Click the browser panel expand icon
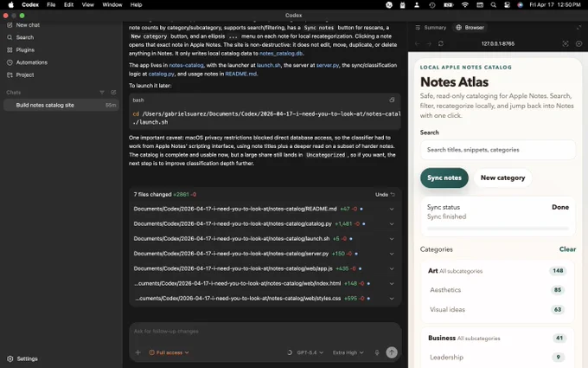This screenshot has width=588, height=368. pos(579,28)
